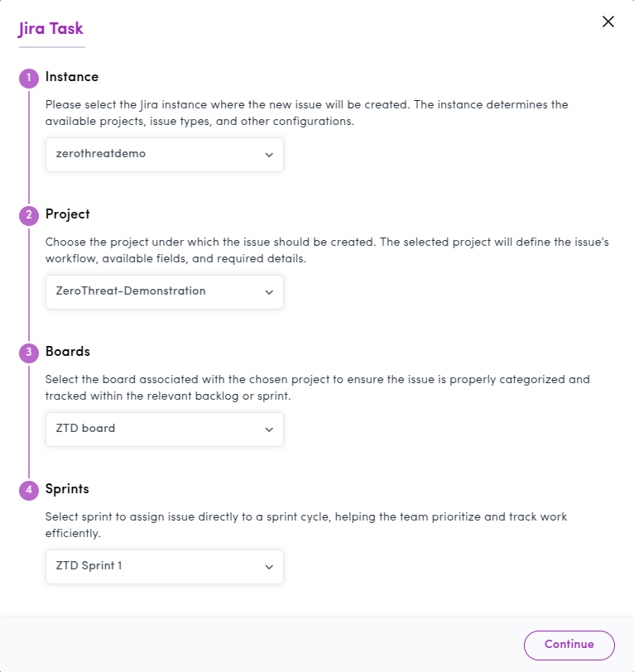The width and height of the screenshot is (634, 672).
Task: Click the step 2 Project circle icon
Action: click(x=29, y=215)
